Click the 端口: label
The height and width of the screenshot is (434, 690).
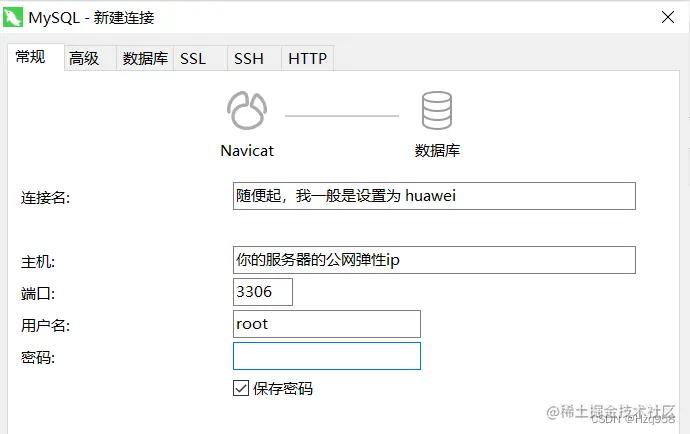[38, 294]
